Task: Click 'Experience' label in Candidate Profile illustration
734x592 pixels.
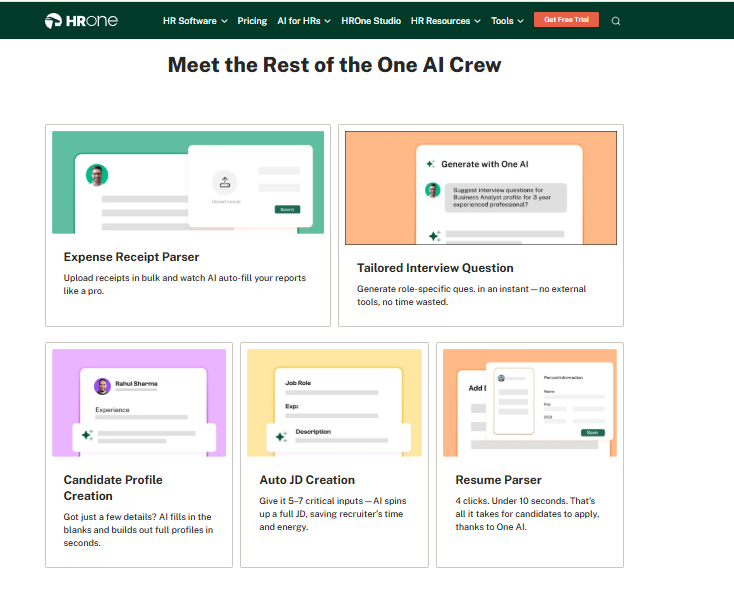Action: click(112, 409)
